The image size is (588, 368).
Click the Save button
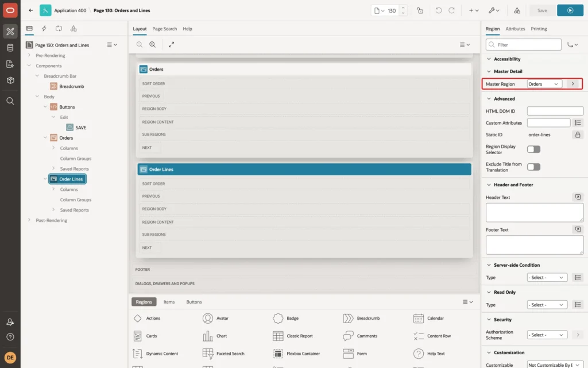tap(542, 10)
